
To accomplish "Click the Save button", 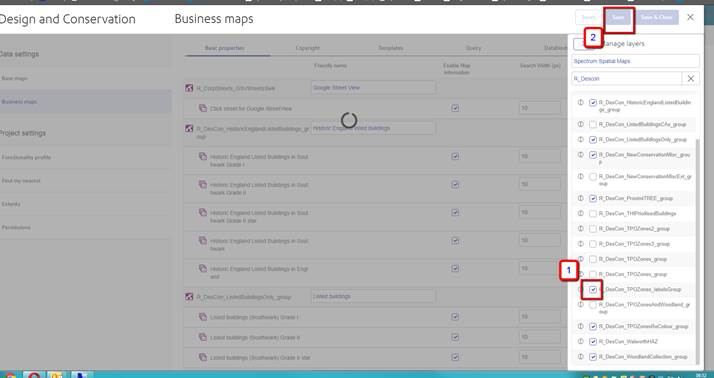I will [x=618, y=18].
